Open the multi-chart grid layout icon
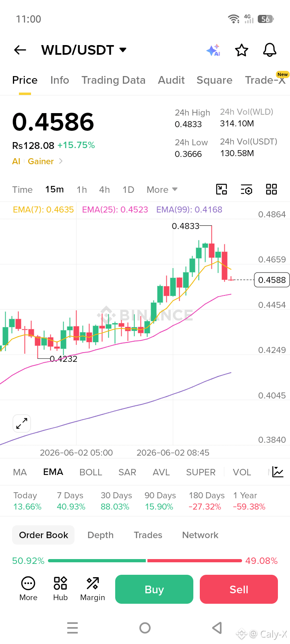 [x=271, y=189]
